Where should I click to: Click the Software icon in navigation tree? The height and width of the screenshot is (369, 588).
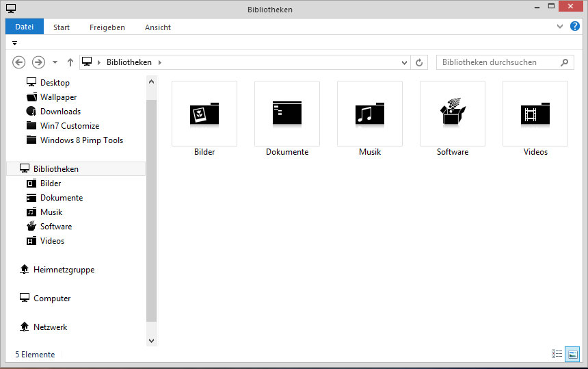point(31,226)
